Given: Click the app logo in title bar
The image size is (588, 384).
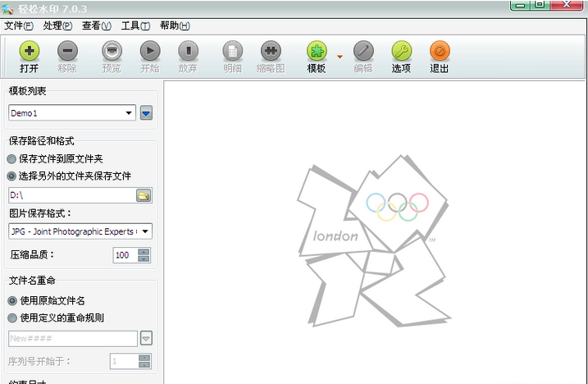Looking at the screenshot, I should [7, 9].
